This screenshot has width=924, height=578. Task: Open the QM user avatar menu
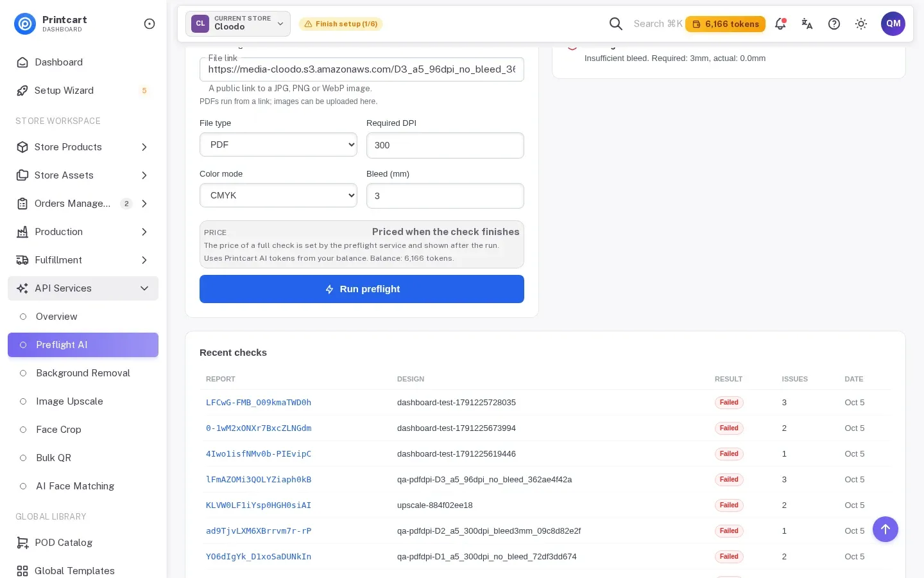pyautogui.click(x=893, y=24)
